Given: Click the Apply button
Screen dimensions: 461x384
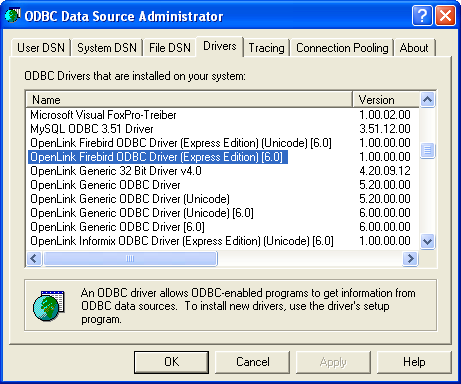Looking at the screenshot, I should pyautogui.click(x=333, y=362).
